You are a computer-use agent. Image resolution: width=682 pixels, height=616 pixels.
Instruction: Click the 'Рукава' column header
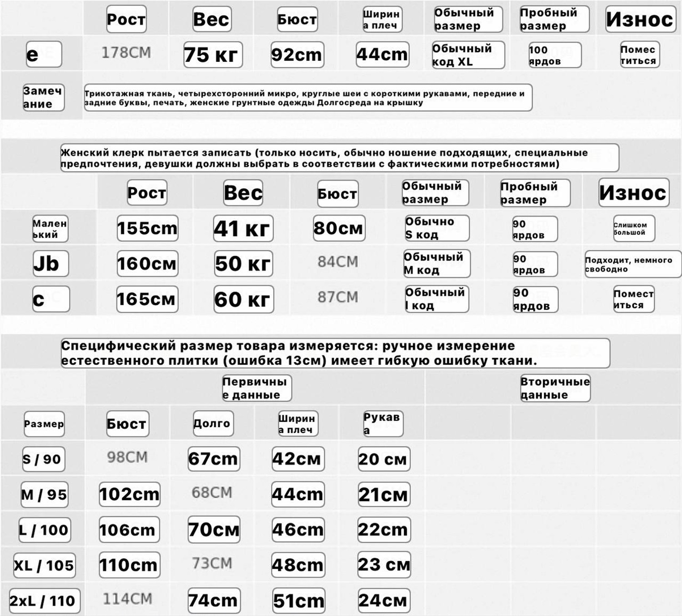pos(383,424)
